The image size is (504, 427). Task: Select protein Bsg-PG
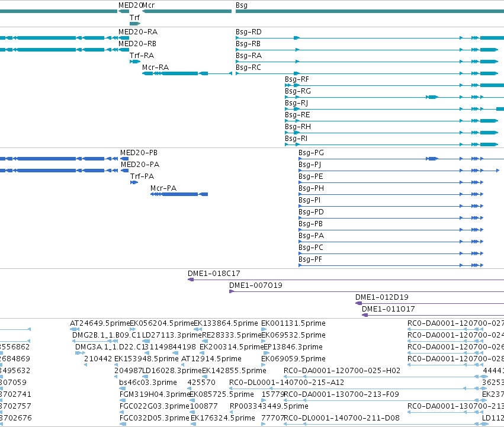coord(311,153)
